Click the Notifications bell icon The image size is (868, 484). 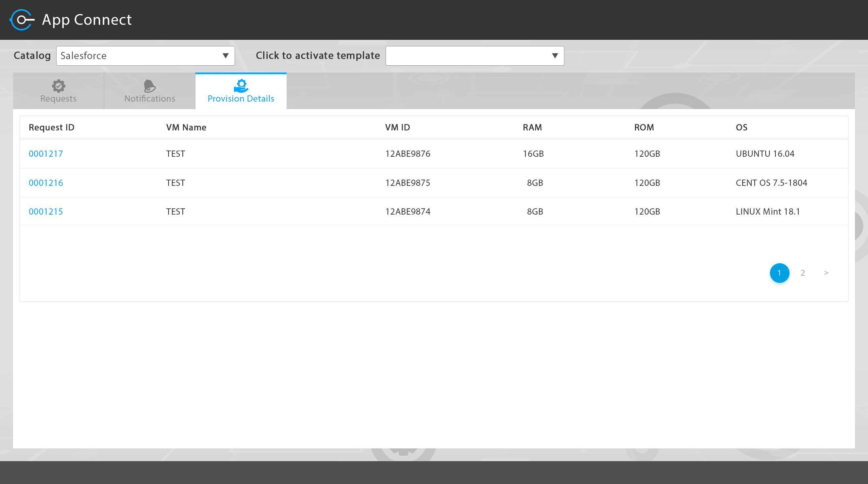coord(150,86)
